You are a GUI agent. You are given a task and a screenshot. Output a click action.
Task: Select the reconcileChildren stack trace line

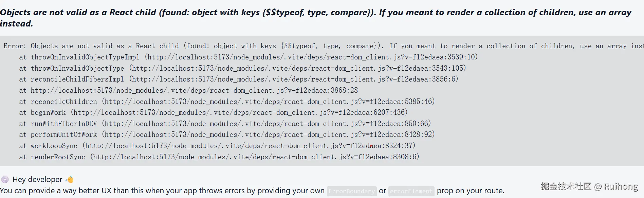click(x=227, y=102)
